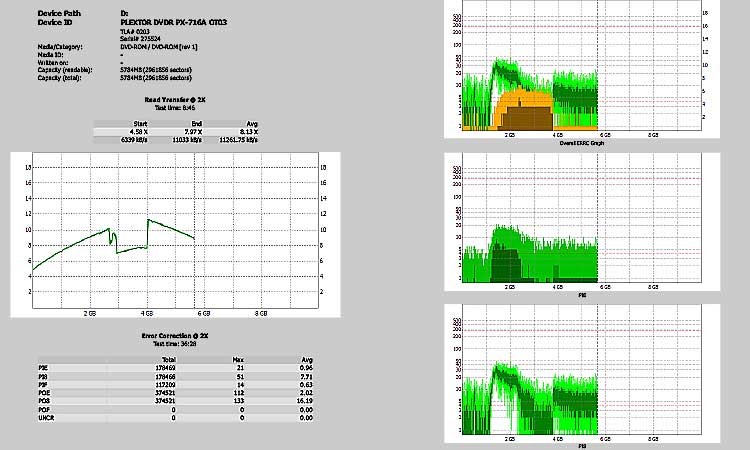Image resolution: width=750 pixels, height=450 pixels.
Task: Click the Overall ERRC Graph chart
Action: click(x=580, y=70)
